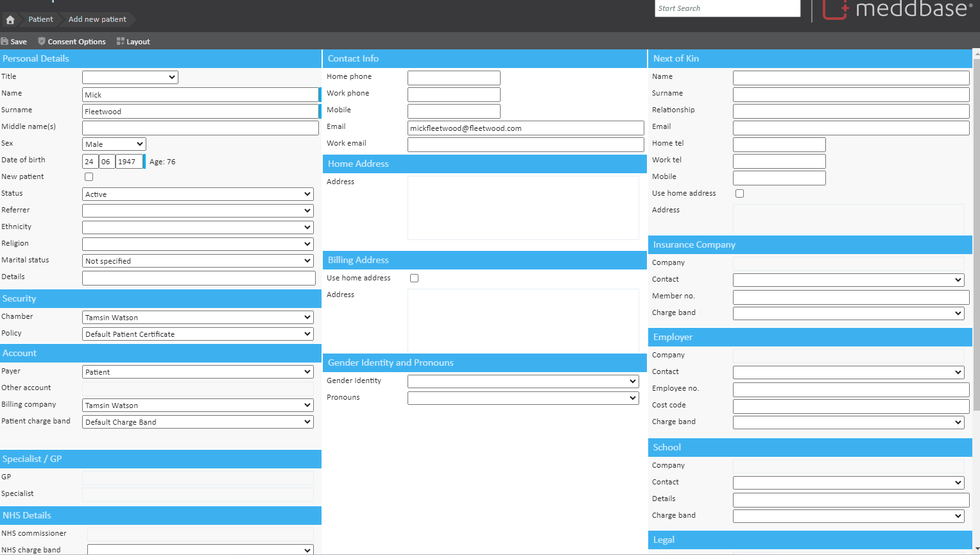Viewport: 980px width, 555px height.
Task: Go to Patient breadcrumb item
Action: pos(40,20)
